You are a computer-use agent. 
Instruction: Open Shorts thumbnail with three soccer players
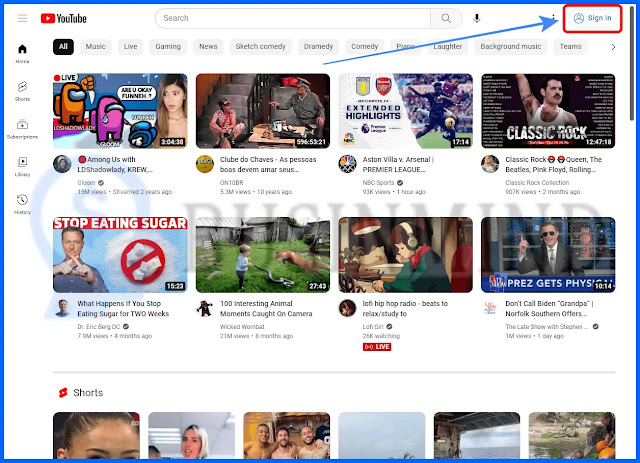point(287,436)
